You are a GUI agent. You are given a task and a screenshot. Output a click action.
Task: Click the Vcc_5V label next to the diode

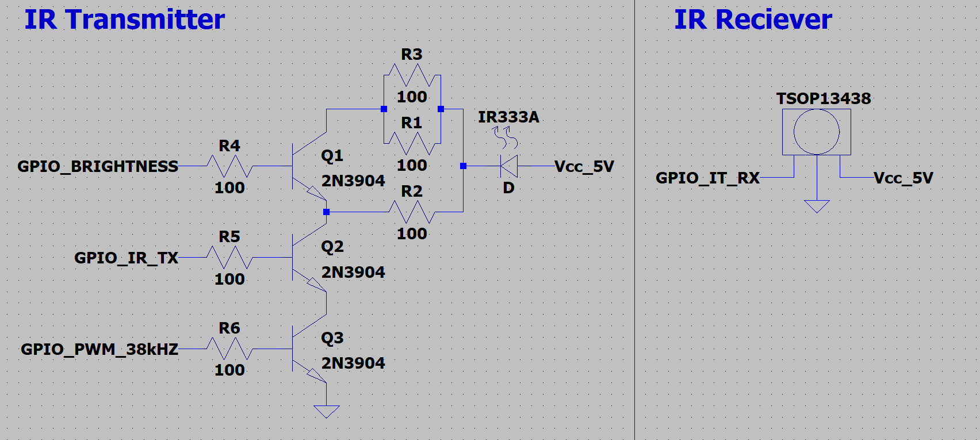584,166
